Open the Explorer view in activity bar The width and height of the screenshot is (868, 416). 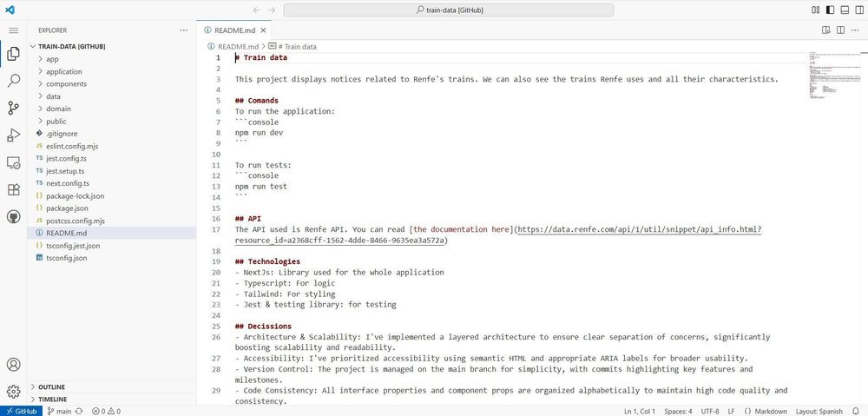point(13,54)
